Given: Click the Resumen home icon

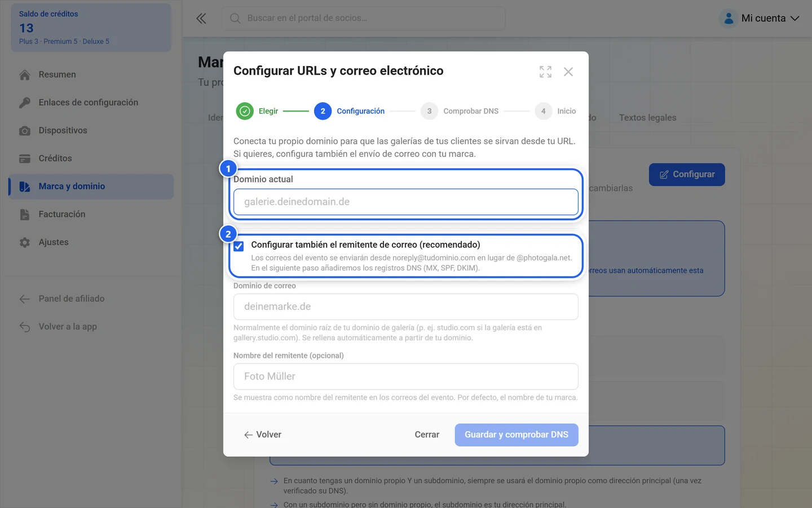Looking at the screenshot, I should coord(25,75).
